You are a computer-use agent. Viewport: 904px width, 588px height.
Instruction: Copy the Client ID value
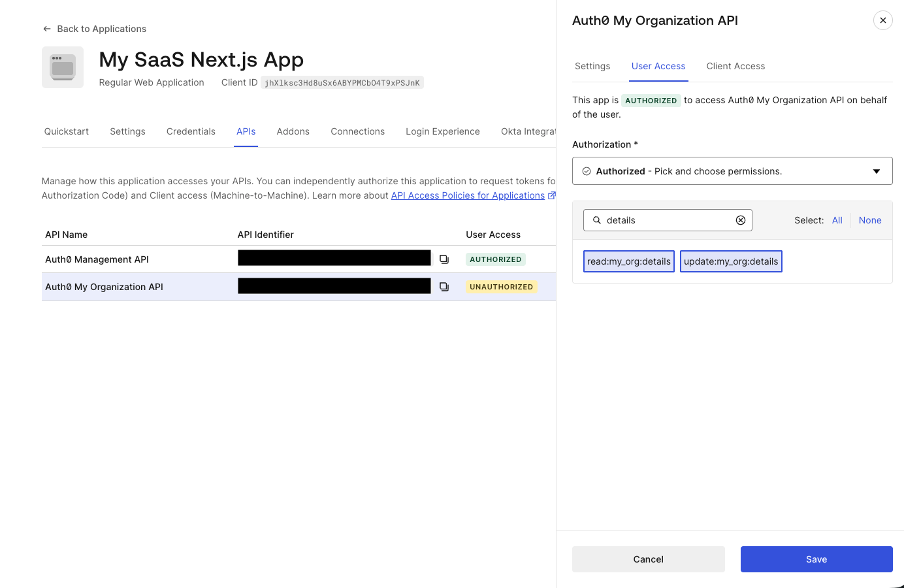(342, 82)
